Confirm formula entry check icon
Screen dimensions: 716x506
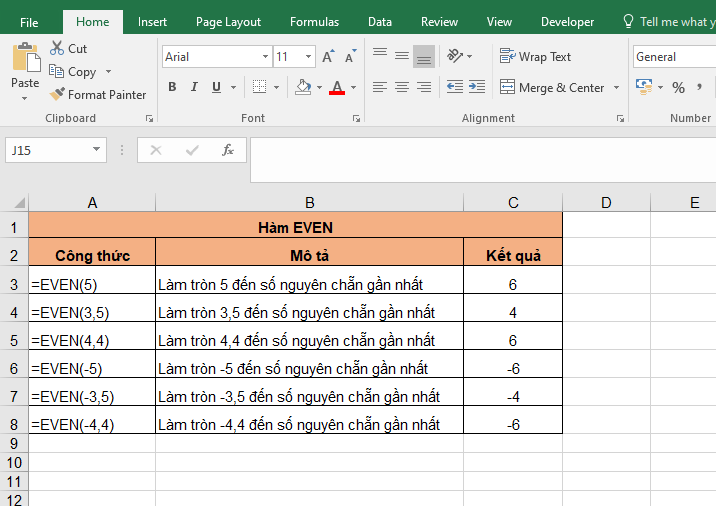[192, 150]
